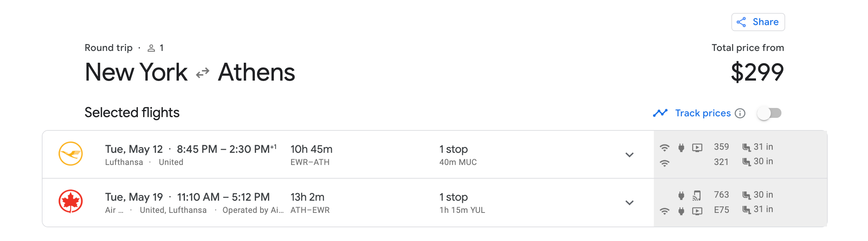Click the $299 total price
The width and height of the screenshot is (868, 241).
click(757, 72)
